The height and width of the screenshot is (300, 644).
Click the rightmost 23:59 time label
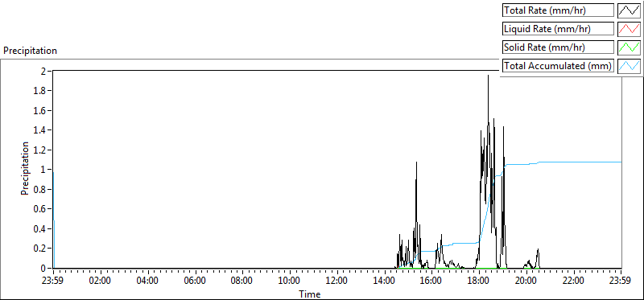pos(621,282)
